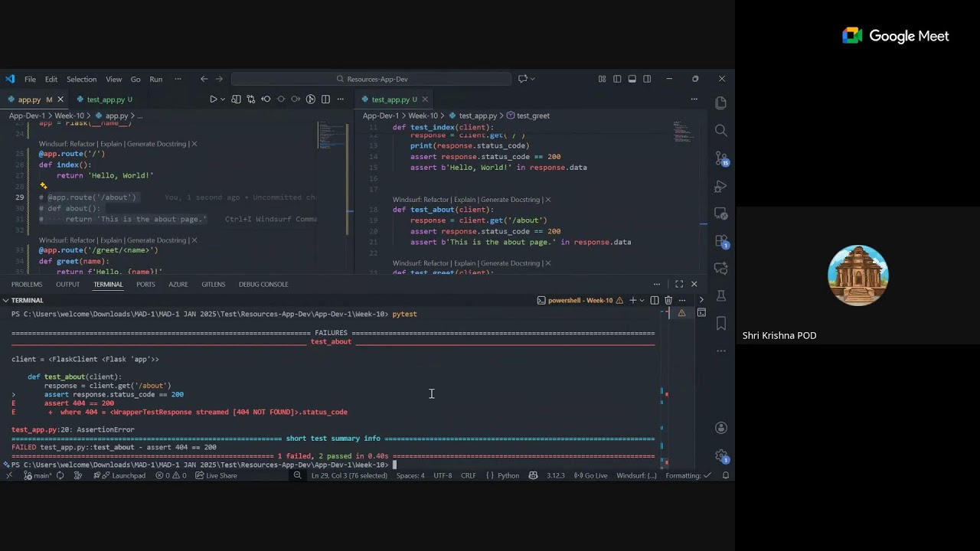Screen dimensions: 980x551
Task: Open more actions for right editor group
Action: coord(694,99)
